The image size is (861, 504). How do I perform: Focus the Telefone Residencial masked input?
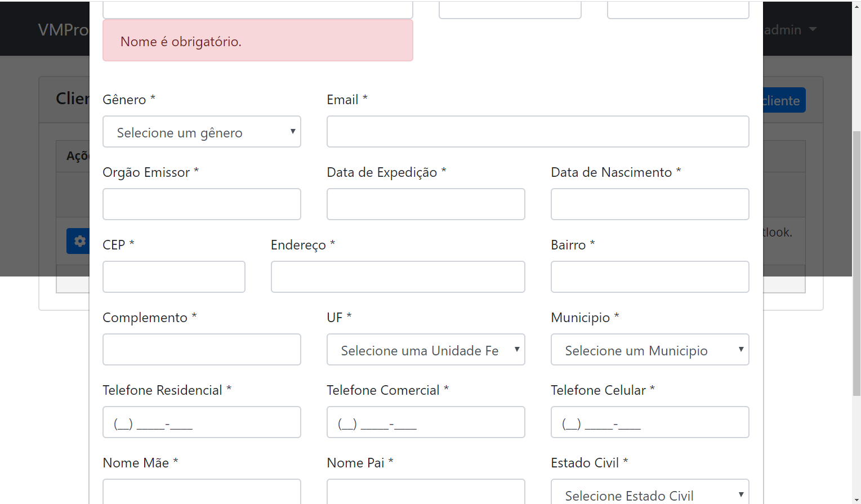[202, 422]
